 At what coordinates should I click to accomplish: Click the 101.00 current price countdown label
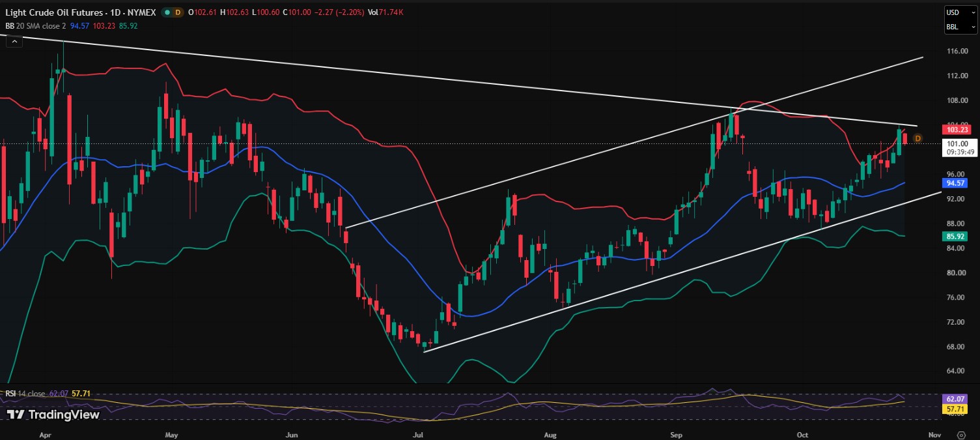960,148
